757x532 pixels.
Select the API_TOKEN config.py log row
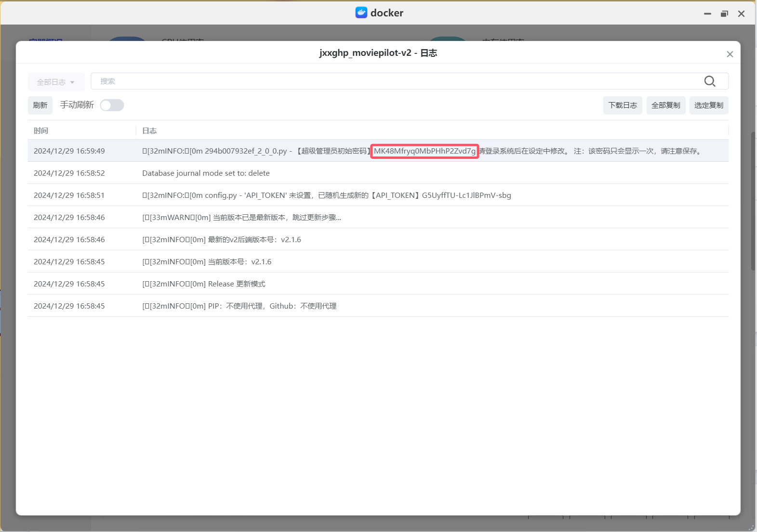[378, 195]
